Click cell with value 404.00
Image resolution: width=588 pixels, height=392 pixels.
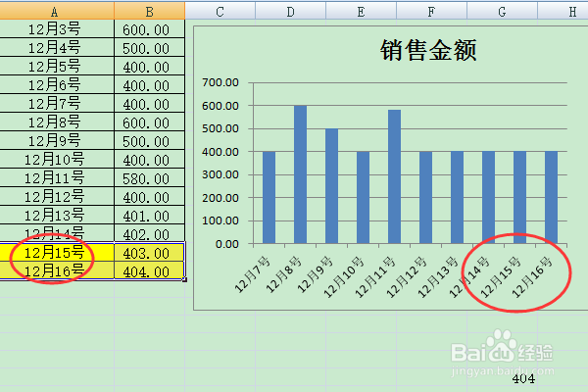(x=149, y=270)
